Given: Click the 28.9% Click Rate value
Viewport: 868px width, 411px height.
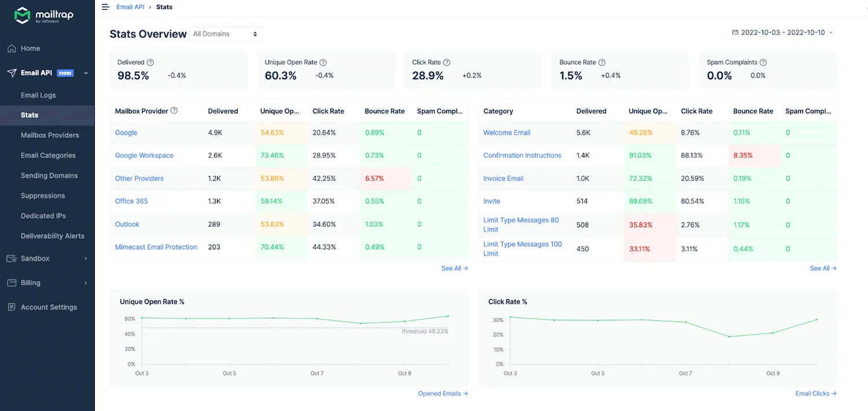Looking at the screenshot, I should click(428, 76).
